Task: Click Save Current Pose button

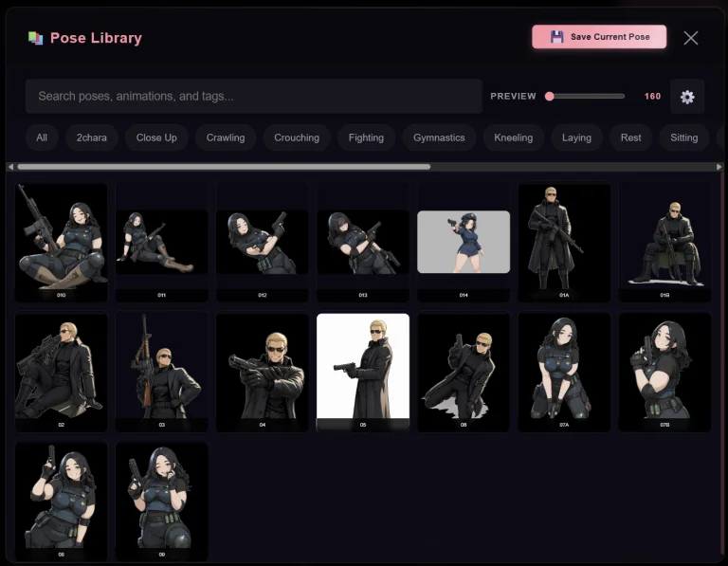Action: 599,37
